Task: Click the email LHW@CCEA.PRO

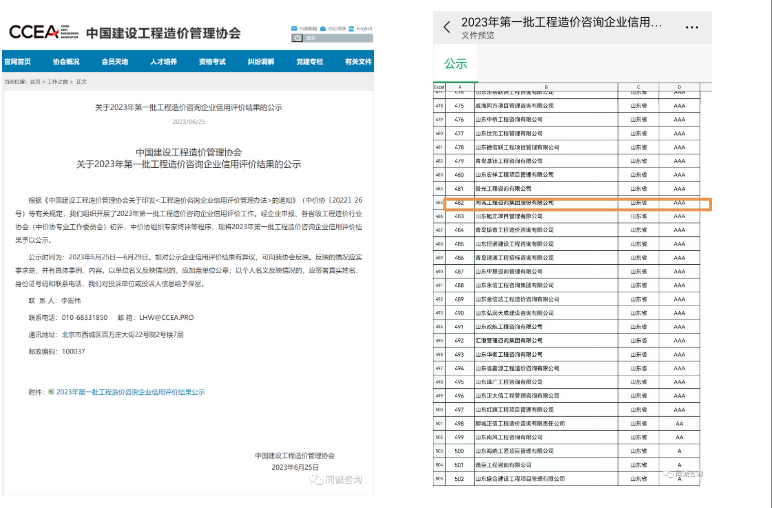Action: [x=167, y=318]
